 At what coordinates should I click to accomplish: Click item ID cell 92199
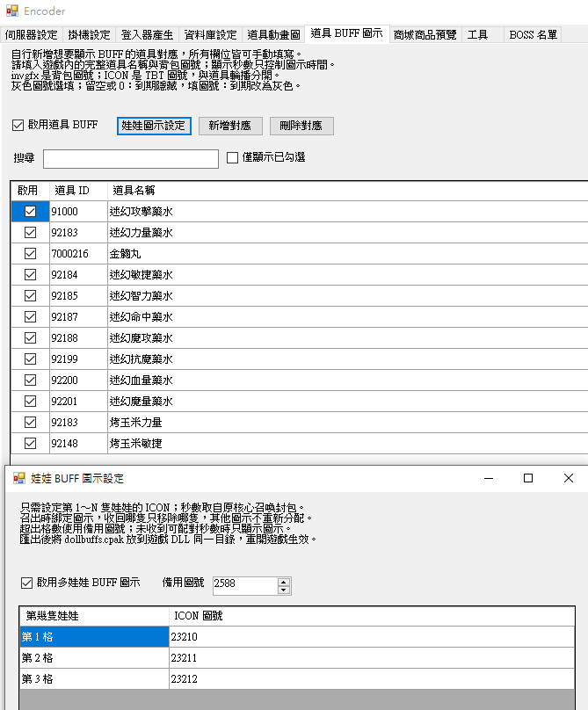78,359
